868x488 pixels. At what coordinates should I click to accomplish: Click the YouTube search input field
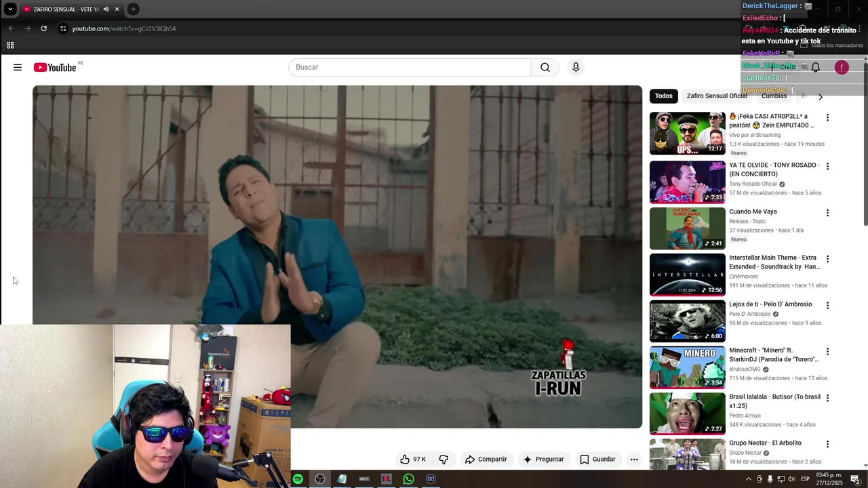click(410, 67)
